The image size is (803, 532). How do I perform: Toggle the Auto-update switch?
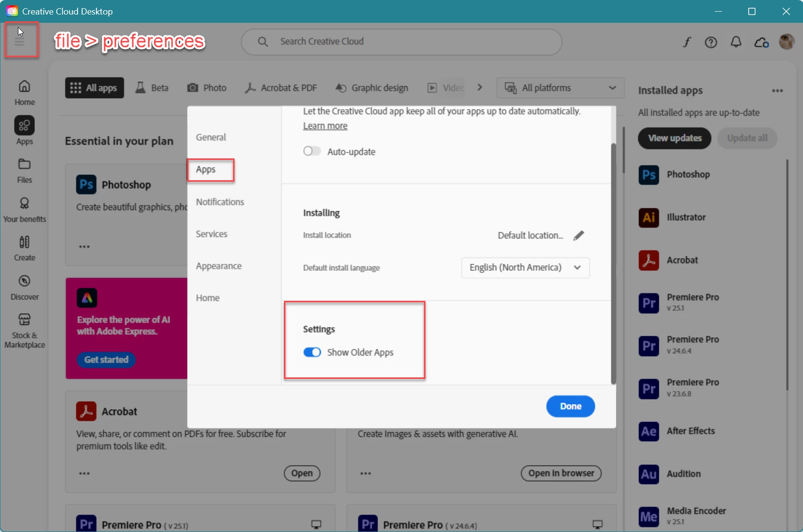(x=312, y=151)
